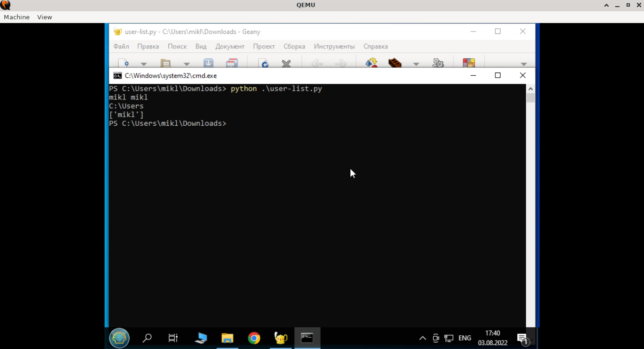This screenshot has width=644, height=349.
Task: Click the Reload file icon in Geany
Action: 264,63
